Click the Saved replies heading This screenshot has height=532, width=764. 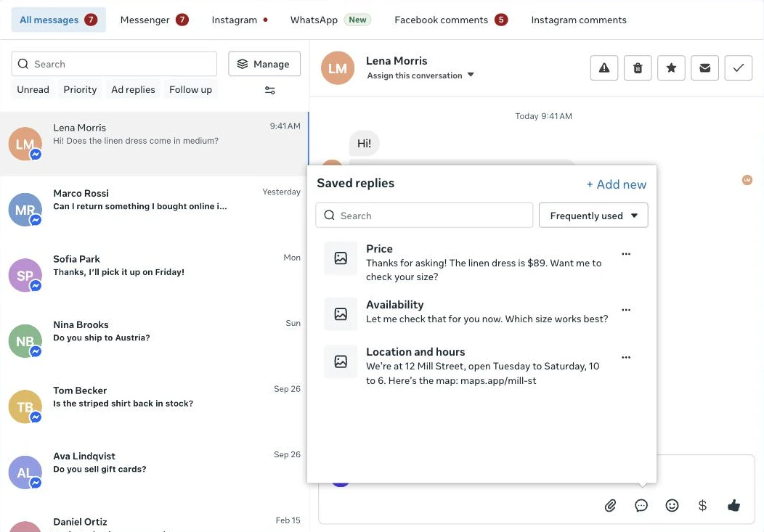pyautogui.click(x=355, y=183)
